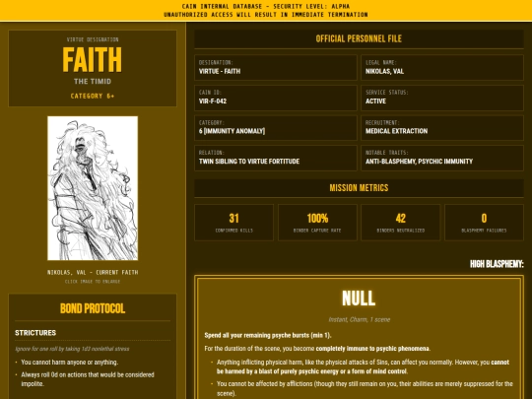Click service status 'ACTIVE'

coord(375,101)
